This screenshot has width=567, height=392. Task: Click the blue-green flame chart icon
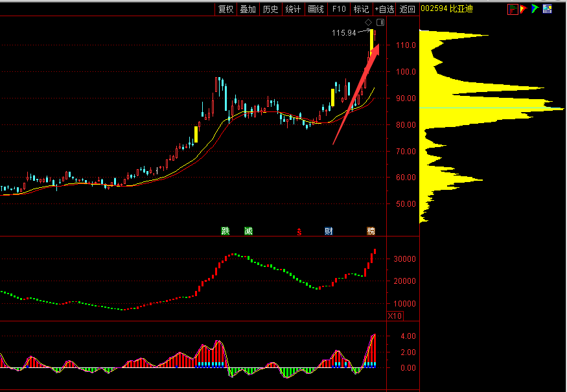point(535,9)
